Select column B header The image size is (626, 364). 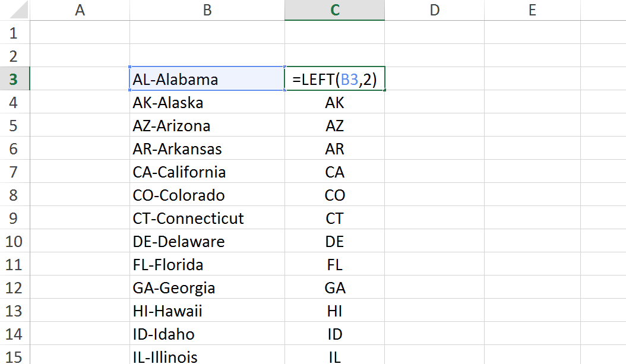click(x=207, y=10)
